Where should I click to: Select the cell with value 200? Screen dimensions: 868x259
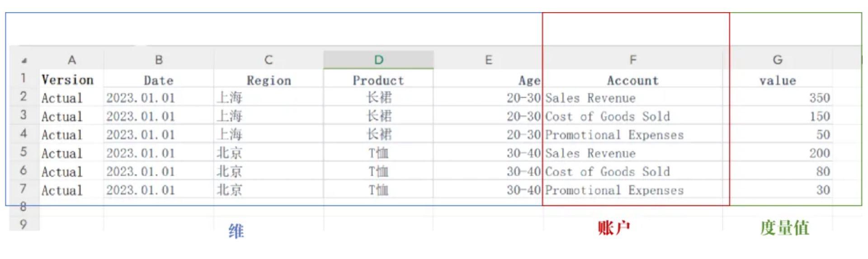tap(778, 153)
